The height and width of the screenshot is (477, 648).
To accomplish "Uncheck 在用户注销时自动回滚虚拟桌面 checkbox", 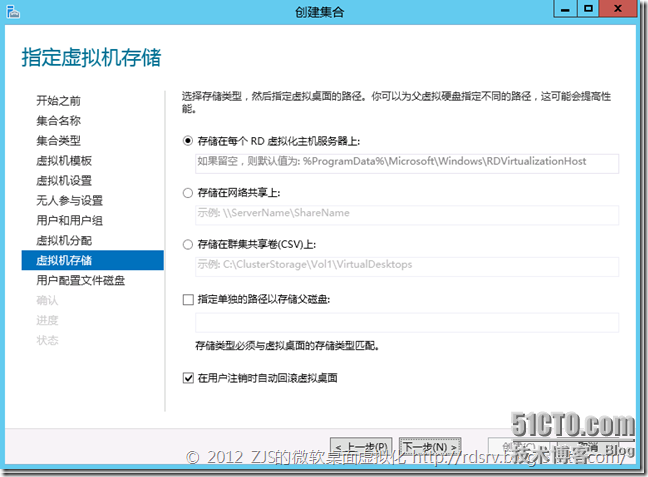I will (188, 378).
